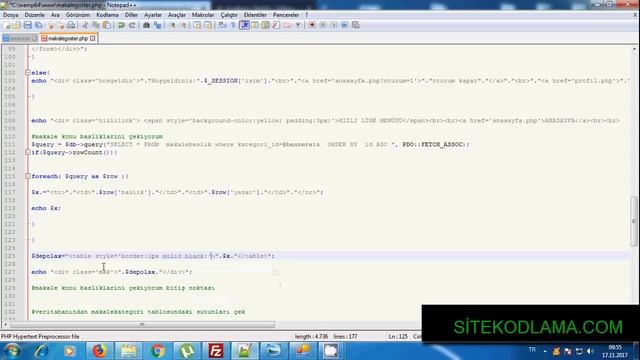
Task: Click the vertical scrollbar up arrow
Action: pos(634,49)
